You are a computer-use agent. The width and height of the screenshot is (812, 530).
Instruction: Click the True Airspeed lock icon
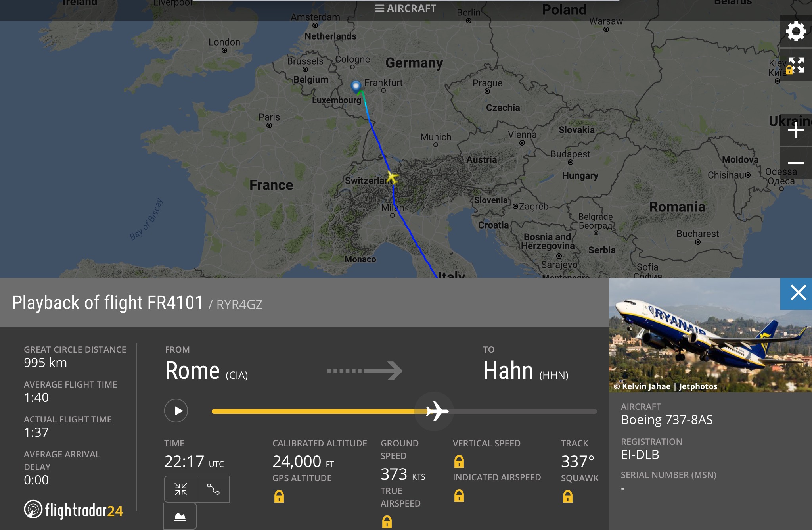387,522
